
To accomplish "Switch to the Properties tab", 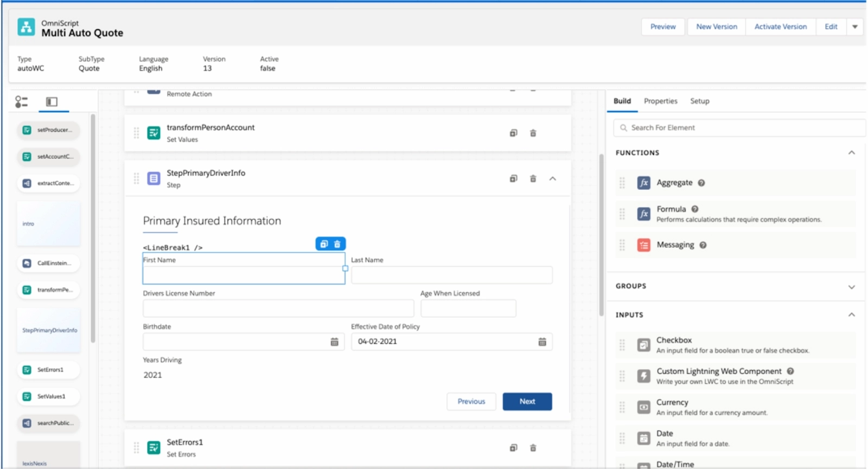I will click(x=660, y=101).
